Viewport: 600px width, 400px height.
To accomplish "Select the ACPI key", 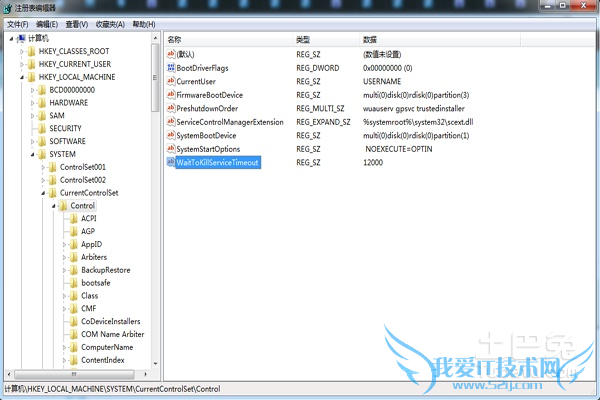I will (89, 219).
